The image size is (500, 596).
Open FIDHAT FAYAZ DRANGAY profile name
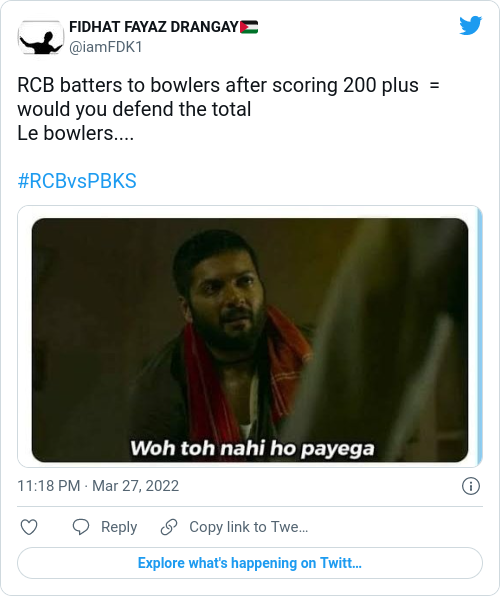(x=154, y=27)
